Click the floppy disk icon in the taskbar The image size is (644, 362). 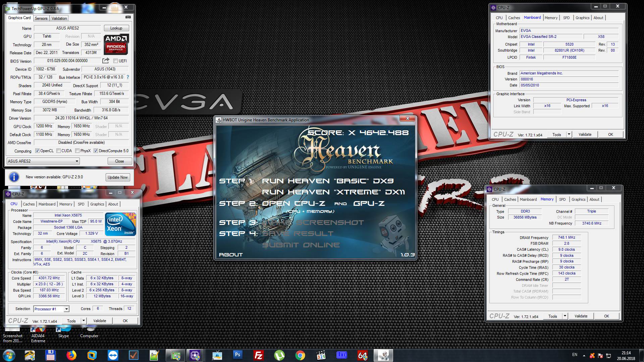(50, 355)
